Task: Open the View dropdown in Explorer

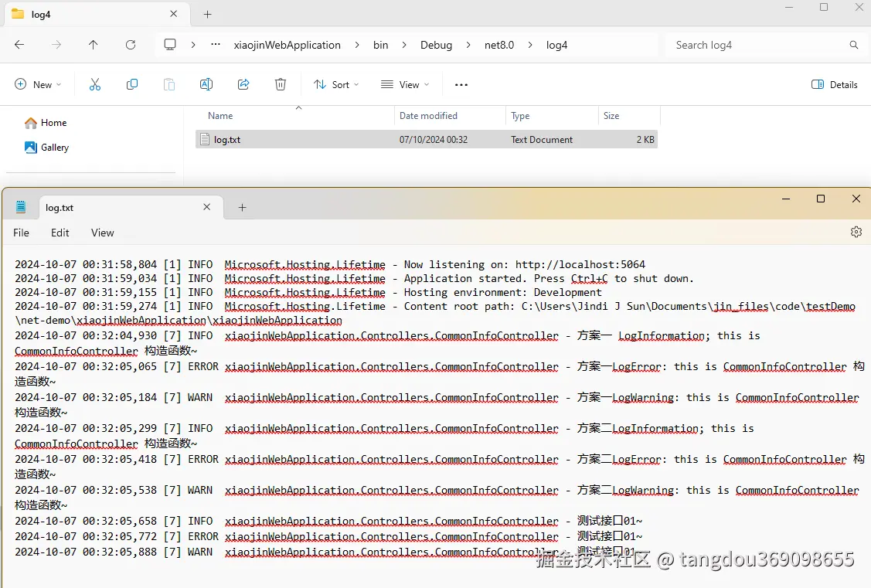Action: coord(405,84)
